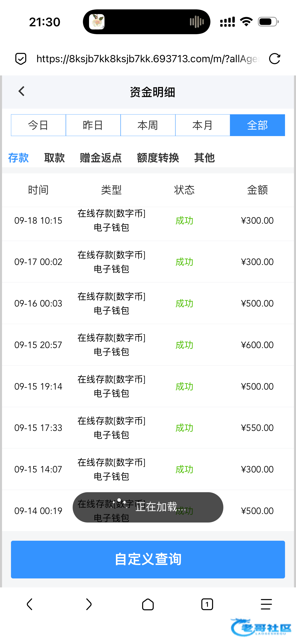Select the 昨日 date filter

(x=93, y=125)
